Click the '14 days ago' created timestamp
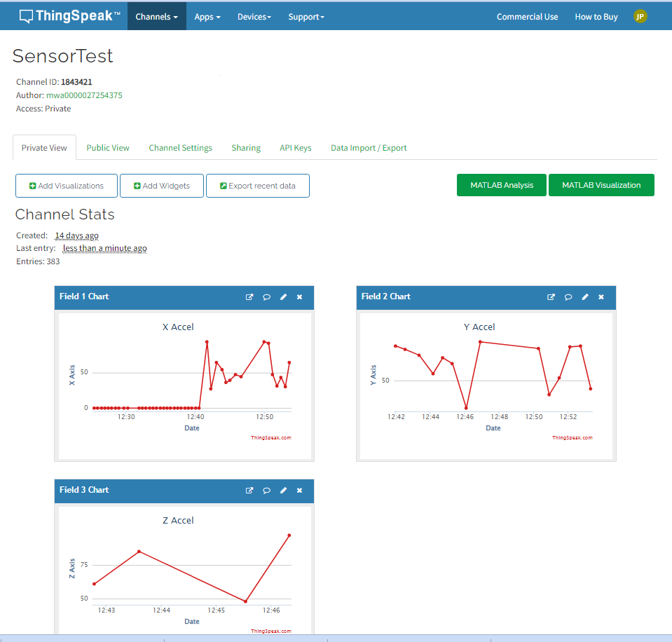 tap(76, 235)
